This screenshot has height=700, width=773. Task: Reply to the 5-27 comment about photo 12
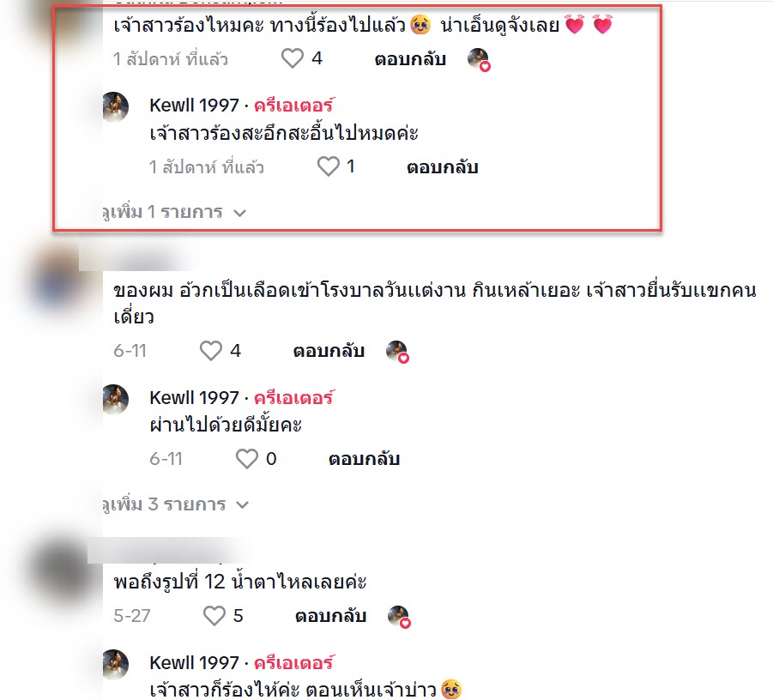coord(331,616)
